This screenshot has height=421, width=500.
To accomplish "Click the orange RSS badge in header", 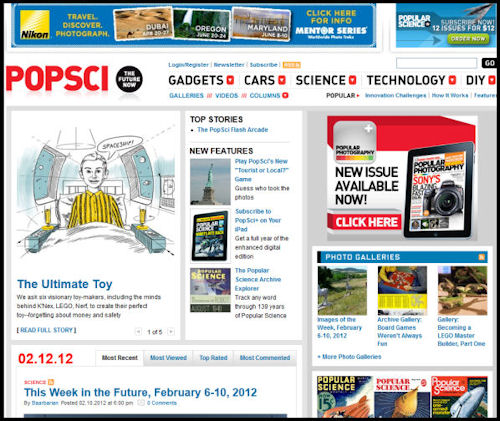I will [x=292, y=65].
